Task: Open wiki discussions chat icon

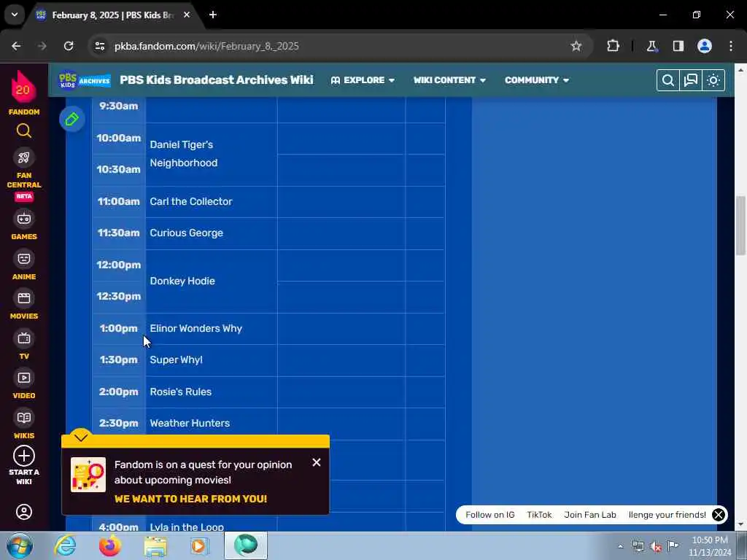Action: [x=691, y=80]
